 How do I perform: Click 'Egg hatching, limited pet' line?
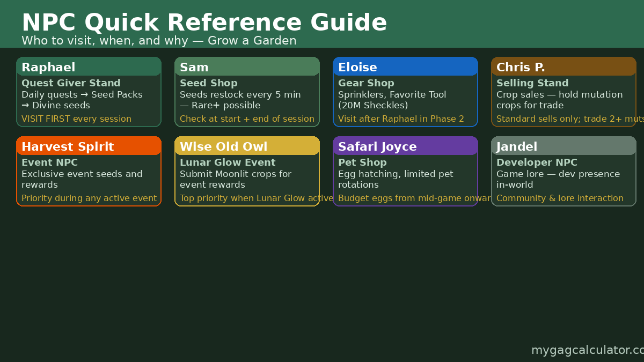(x=396, y=174)
